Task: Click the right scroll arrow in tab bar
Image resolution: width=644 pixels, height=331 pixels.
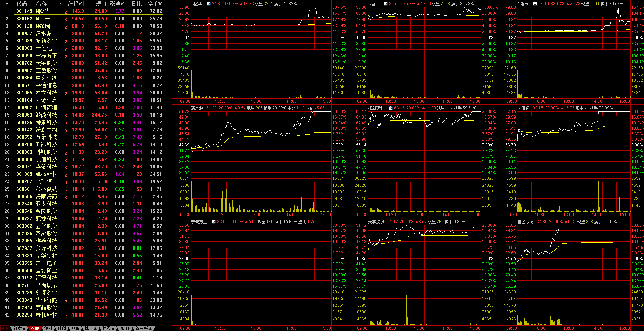Action: [7, 328]
